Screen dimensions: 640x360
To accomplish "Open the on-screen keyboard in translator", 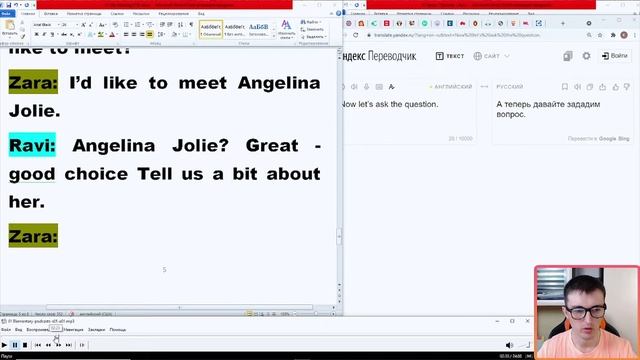I will (x=379, y=87).
